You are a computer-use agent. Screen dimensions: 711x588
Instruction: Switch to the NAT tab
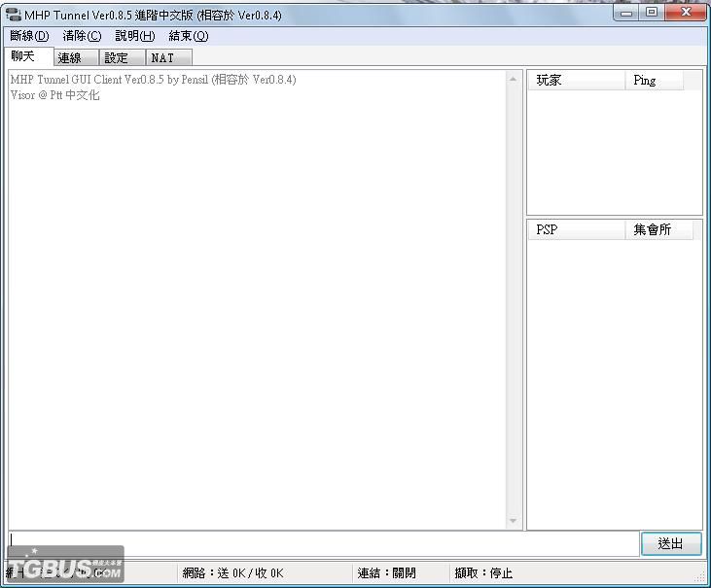click(x=169, y=58)
